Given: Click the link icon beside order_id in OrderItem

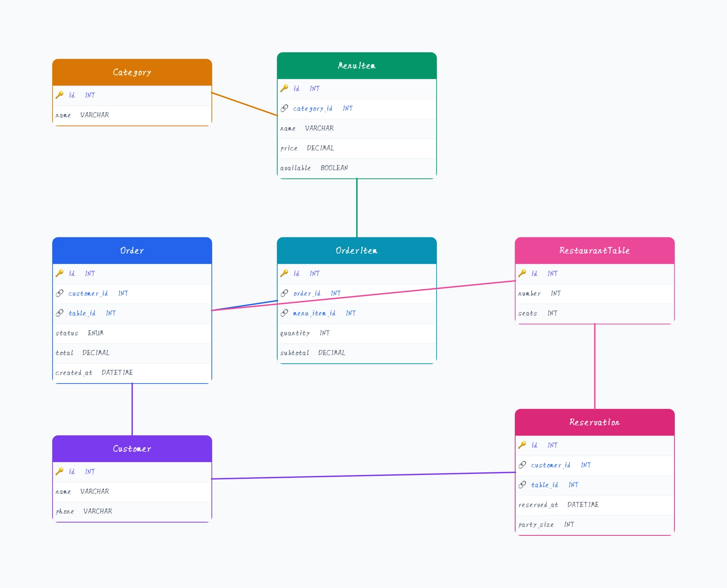Looking at the screenshot, I should [284, 293].
